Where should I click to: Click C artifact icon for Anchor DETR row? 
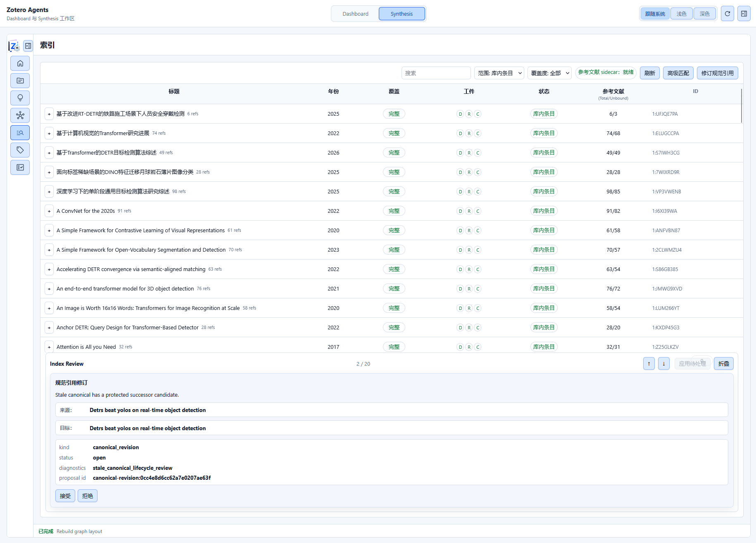[x=478, y=328]
